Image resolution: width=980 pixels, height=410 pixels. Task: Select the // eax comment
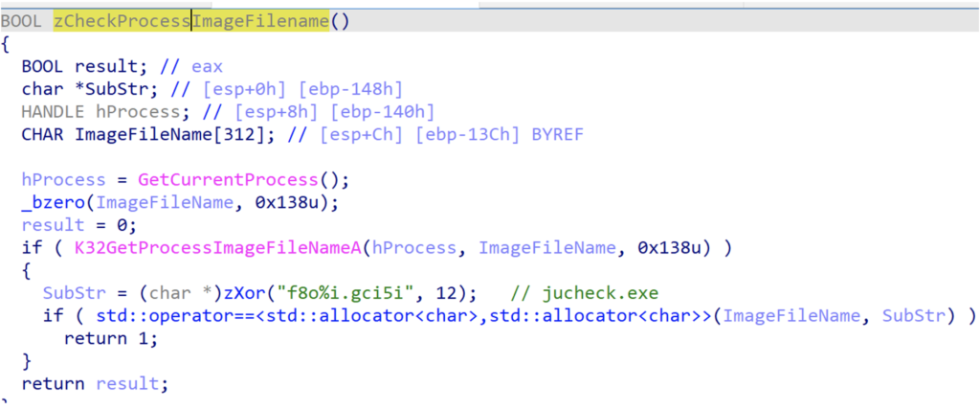click(191, 67)
